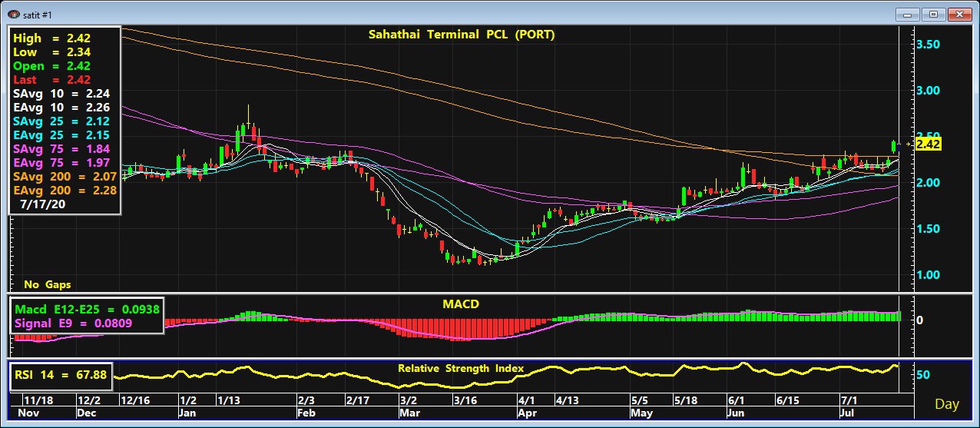Screen dimensions: 980x428
Task: Click the Mar month label
Action: pos(410,413)
